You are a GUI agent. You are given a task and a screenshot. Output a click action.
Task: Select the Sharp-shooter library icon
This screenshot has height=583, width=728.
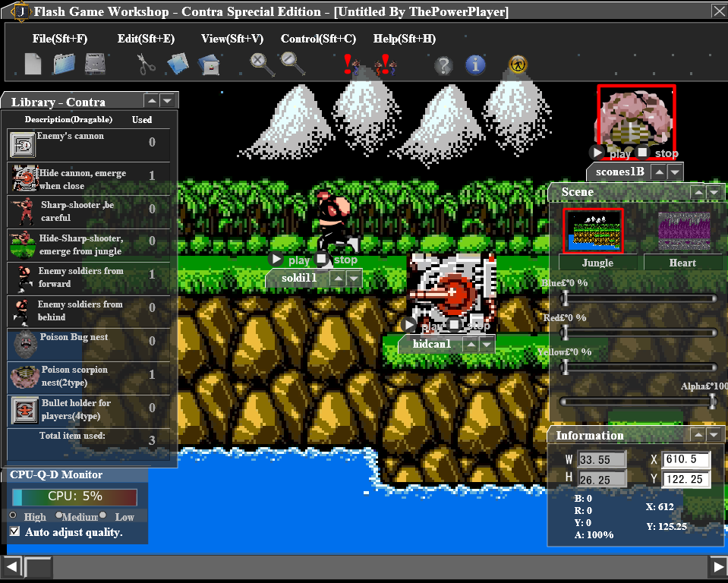coord(22,211)
